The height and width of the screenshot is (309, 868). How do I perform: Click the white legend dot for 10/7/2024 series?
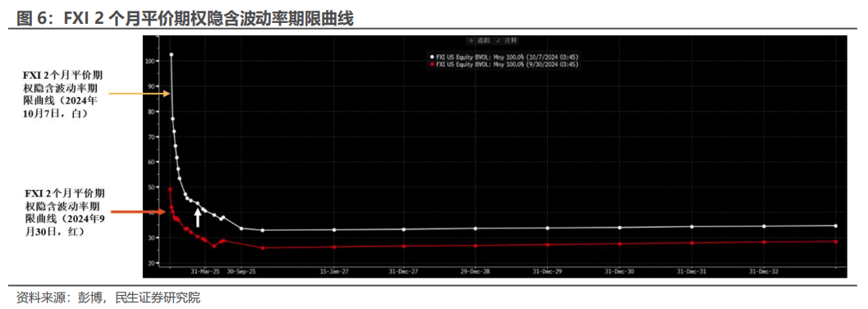pyautogui.click(x=432, y=58)
